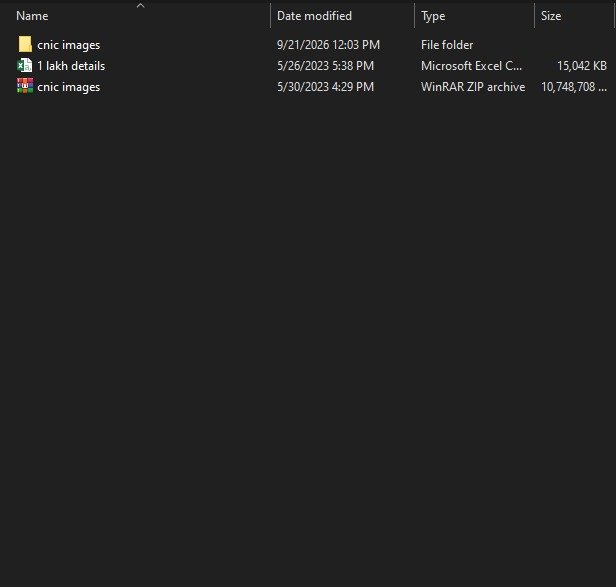Click the date '9/21/2026 12:03 PM'
This screenshot has width=616, height=587.
(328, 45)
